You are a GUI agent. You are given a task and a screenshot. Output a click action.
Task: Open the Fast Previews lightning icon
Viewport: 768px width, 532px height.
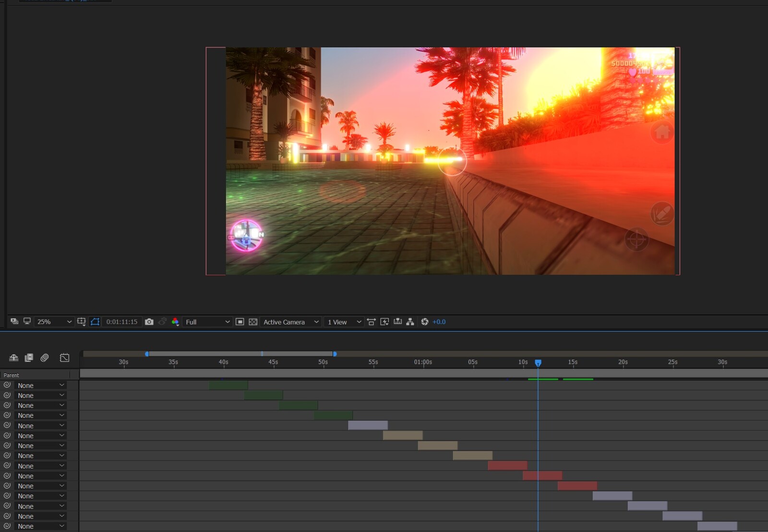click(x=384, y=322)
